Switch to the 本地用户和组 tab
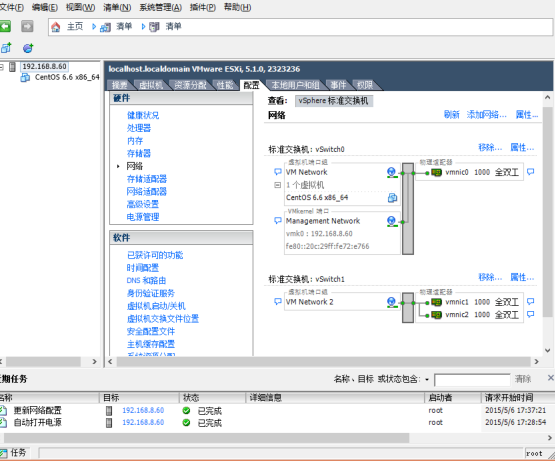This screenshot has height=461, width=555. click(295, 85)
